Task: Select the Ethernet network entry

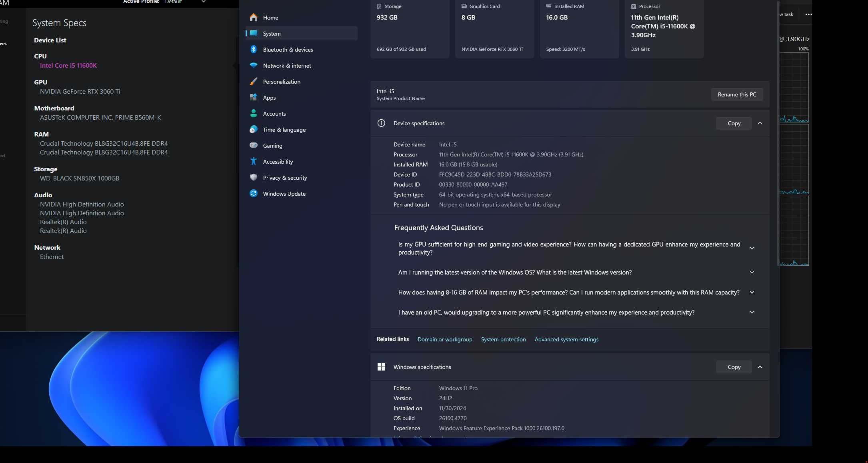Action: tap(52, 257)
